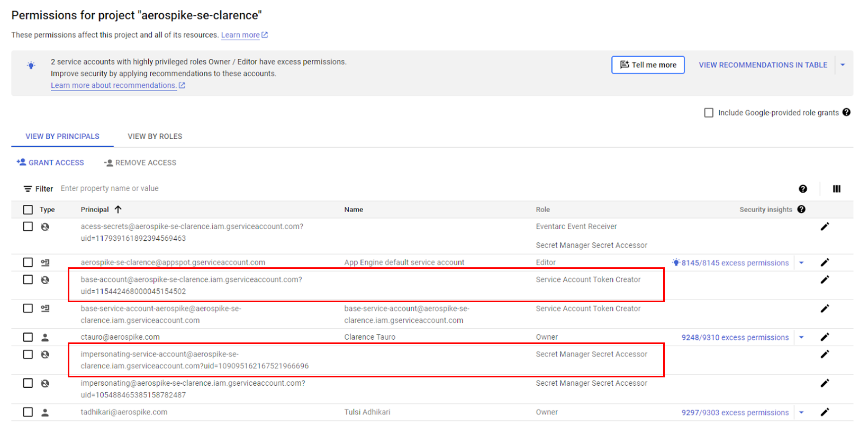The width and height of the screenshot is (868, 434).
Task: Click help icon beside Google-provided role grants
Action: click(x=846, y=112)
